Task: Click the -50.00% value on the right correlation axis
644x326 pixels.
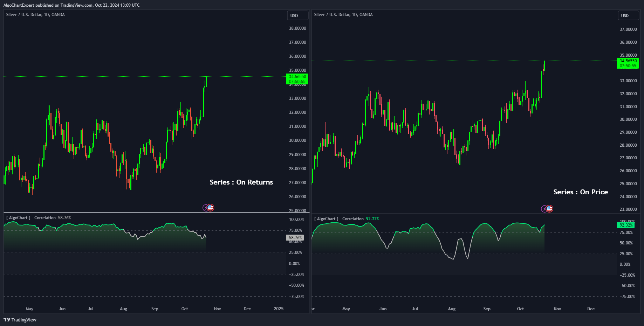Action: 627,286
